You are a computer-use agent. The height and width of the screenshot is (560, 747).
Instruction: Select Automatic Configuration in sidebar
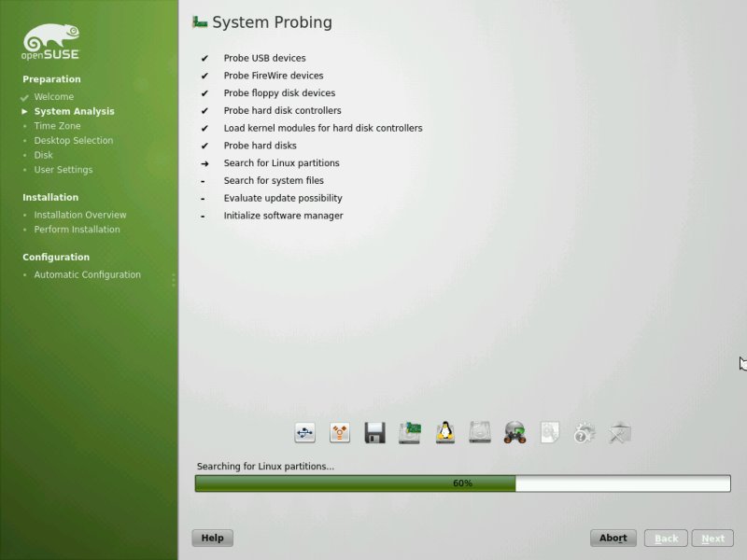(87, 274)
